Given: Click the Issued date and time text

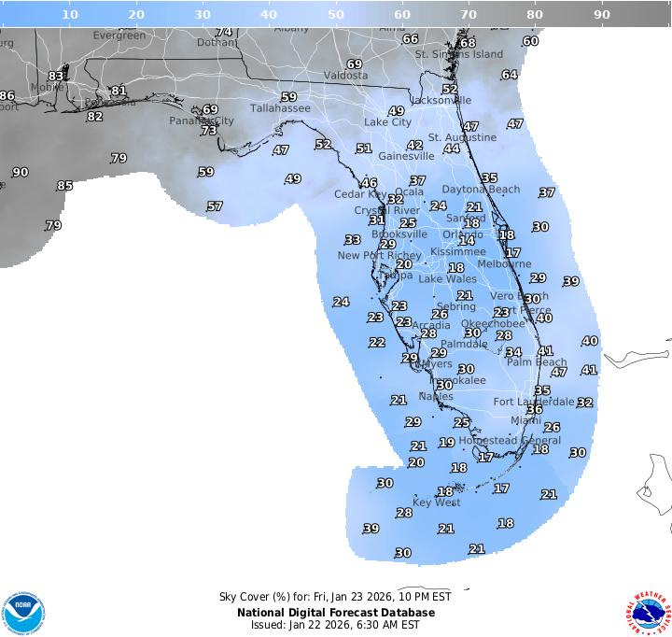Looking at the screenshot, I should point(336,625).
